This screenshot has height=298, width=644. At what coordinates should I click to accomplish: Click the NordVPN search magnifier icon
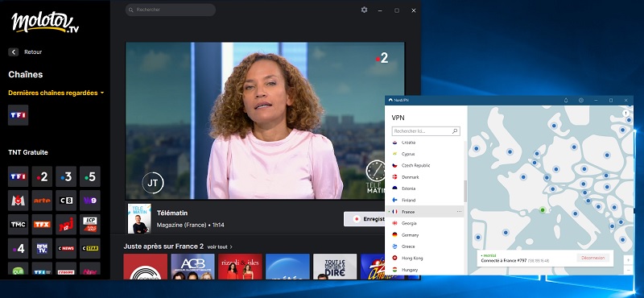(x=455, y=131)
